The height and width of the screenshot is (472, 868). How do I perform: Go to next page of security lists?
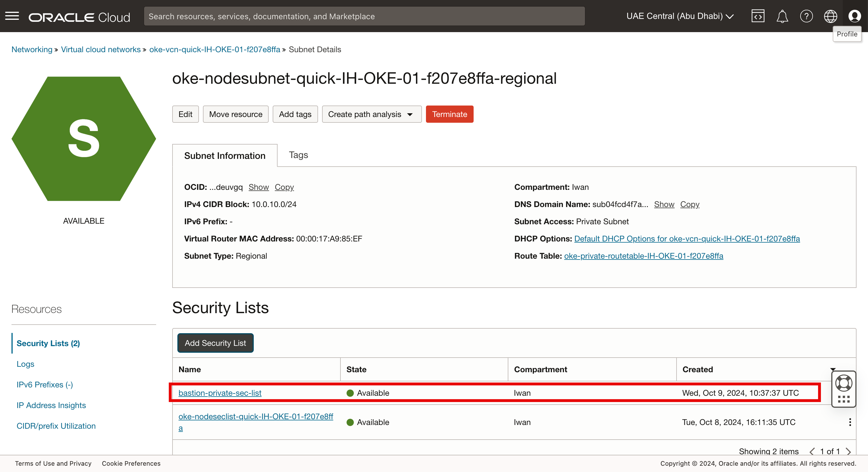coord(848,451)
